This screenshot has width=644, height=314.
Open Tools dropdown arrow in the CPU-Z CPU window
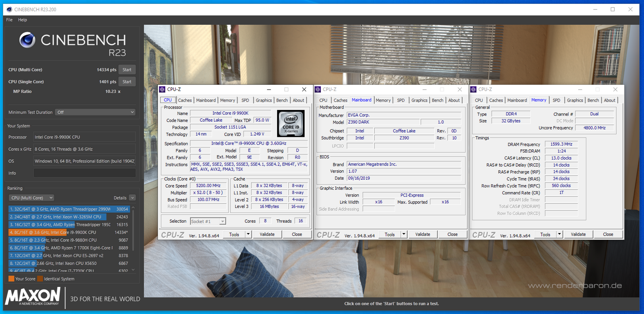248,234
